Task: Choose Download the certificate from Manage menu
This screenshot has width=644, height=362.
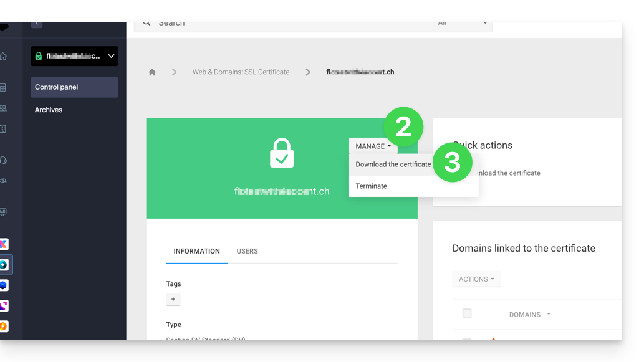Action: tap(393, 164)
